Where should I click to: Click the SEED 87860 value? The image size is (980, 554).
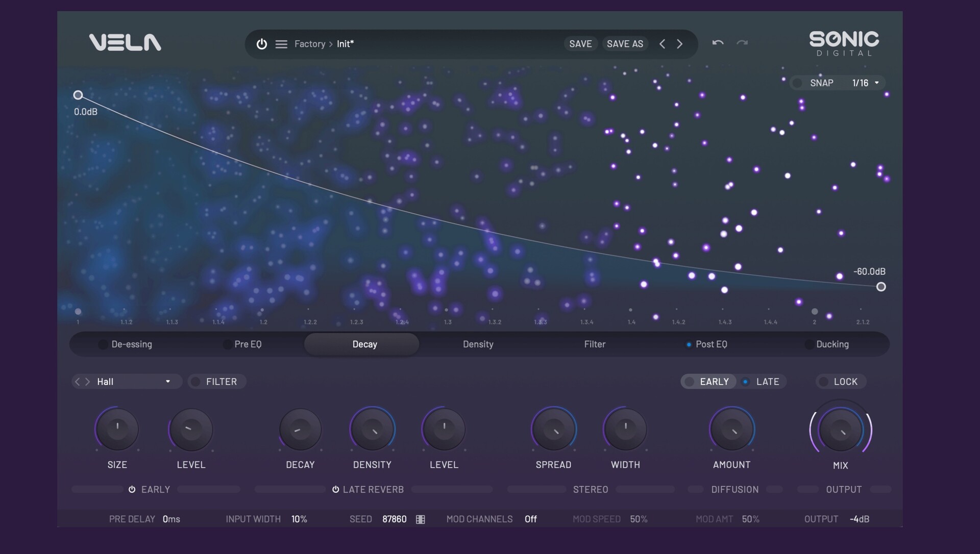point(394,519)
